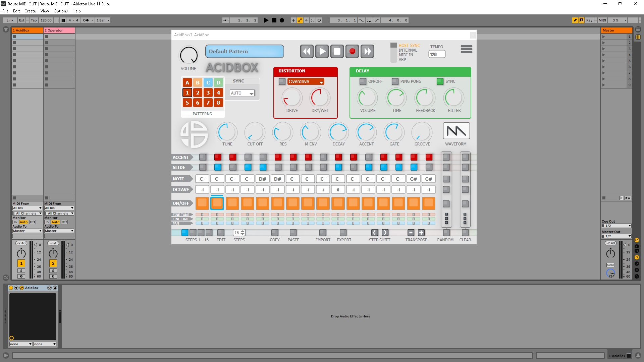Open the 1 Bar quantization dropdown

pos(103,20)
